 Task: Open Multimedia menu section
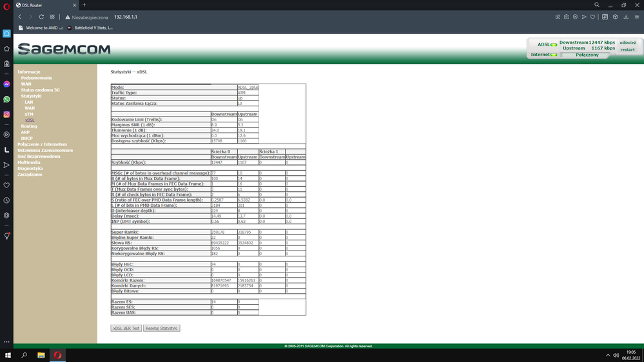click(29, 162)
